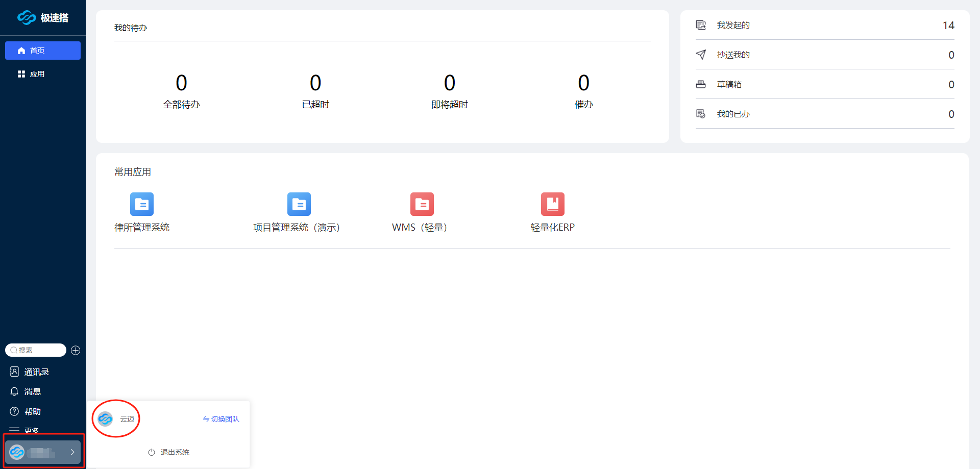Open the 草稿箱 drafts row
980x469 pixels.
coord(824,84)
